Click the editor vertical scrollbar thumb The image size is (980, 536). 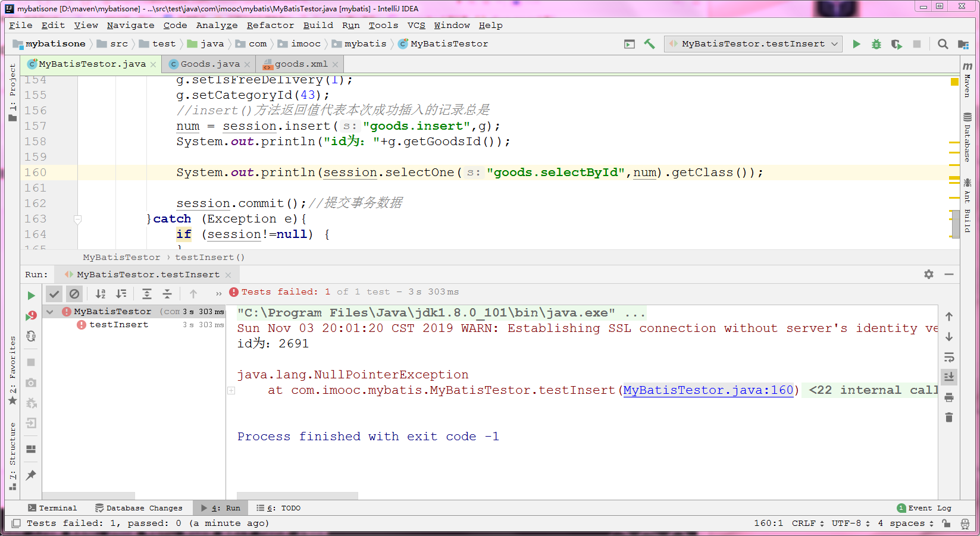[x=956, y=224]
